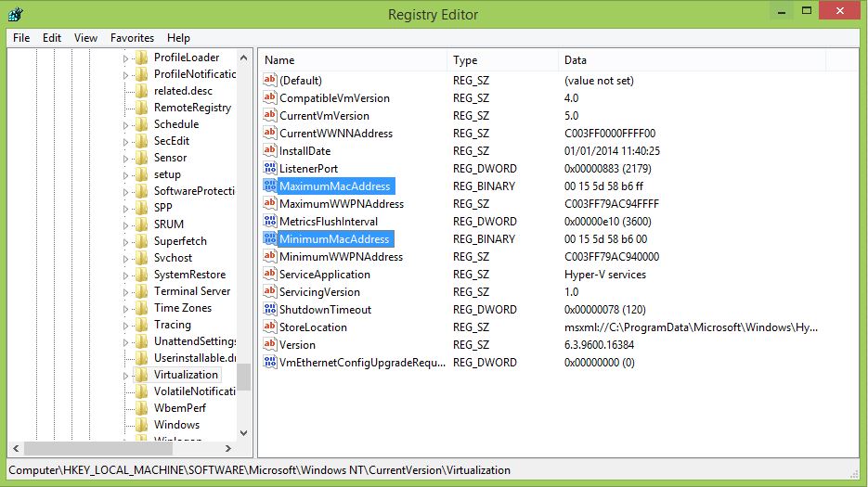The height and width of the screenshot is (487, 868).
Task: Select the StoreLocation value name
Action: click(313, 327)
